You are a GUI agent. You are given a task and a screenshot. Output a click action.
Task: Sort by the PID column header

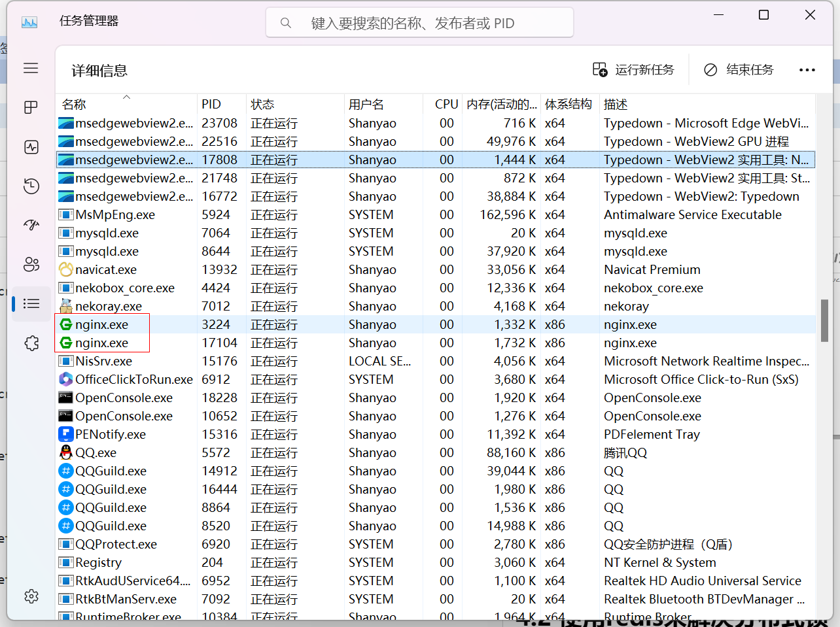pyautogui.click(x=222, y=104)
